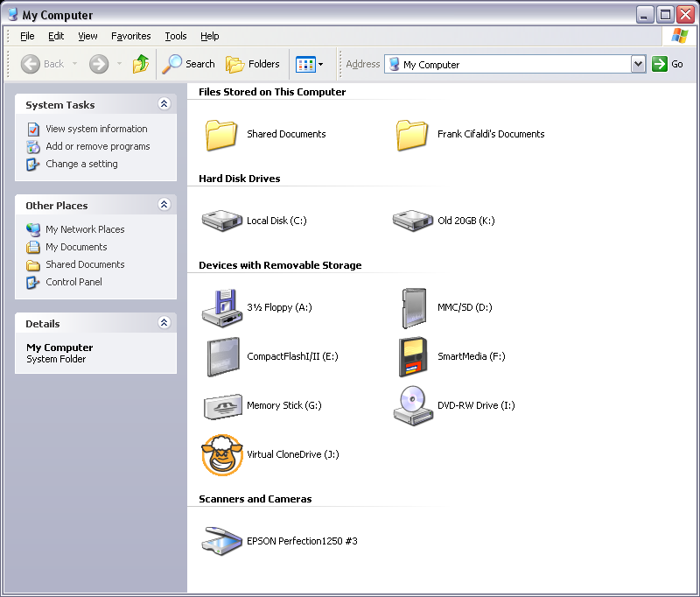Viewport: 700px width, 597px height.
Task: Select the MMC/SD (D:) card icon
Action: click(412, 307)
